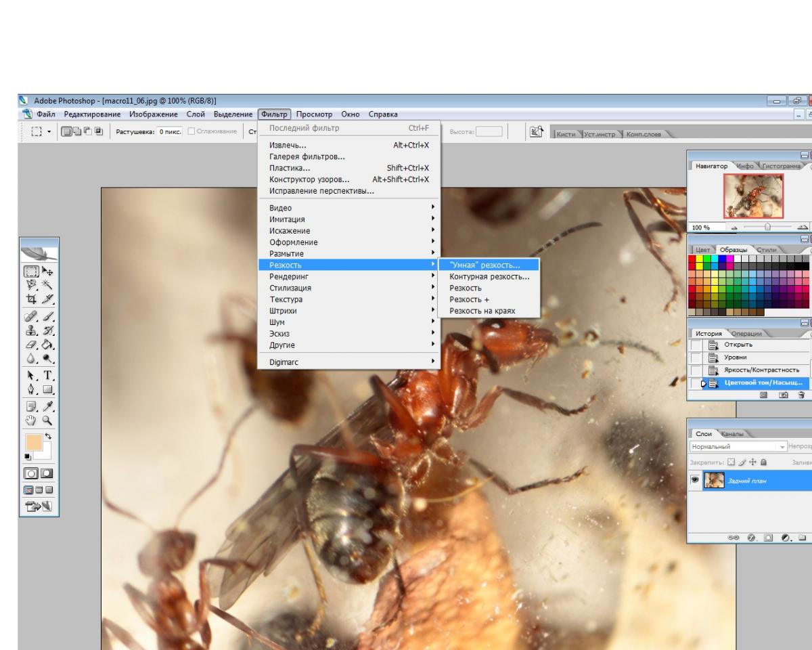Expand the Digimarc filter submenu
The height and width of the screenshot is (650, 812).
coord(348,362)
